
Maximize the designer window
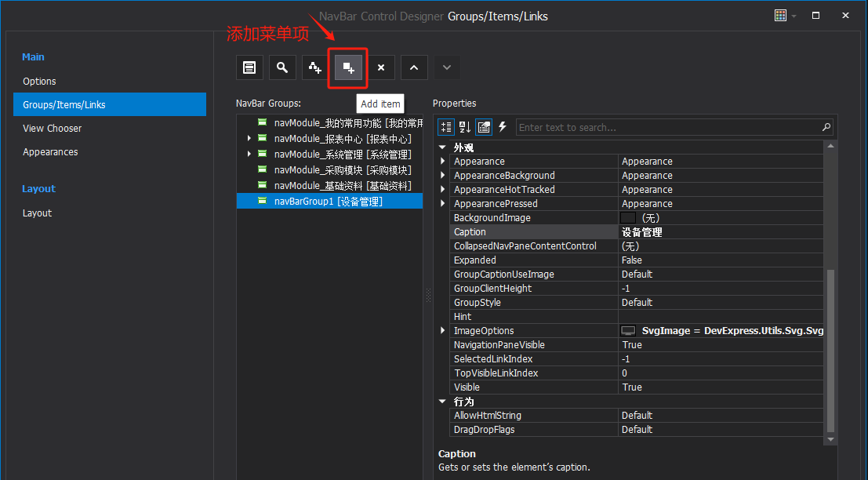(x=815, y=16)
